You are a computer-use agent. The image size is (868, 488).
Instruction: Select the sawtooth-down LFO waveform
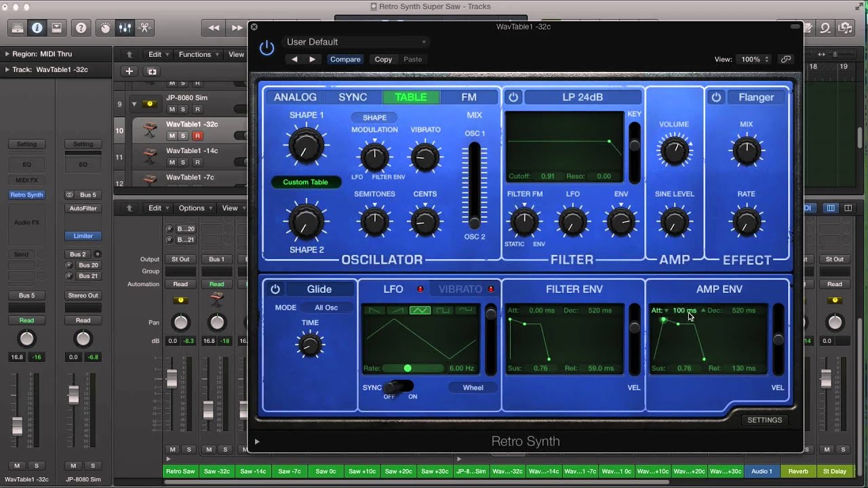click(x=374, y=310)
